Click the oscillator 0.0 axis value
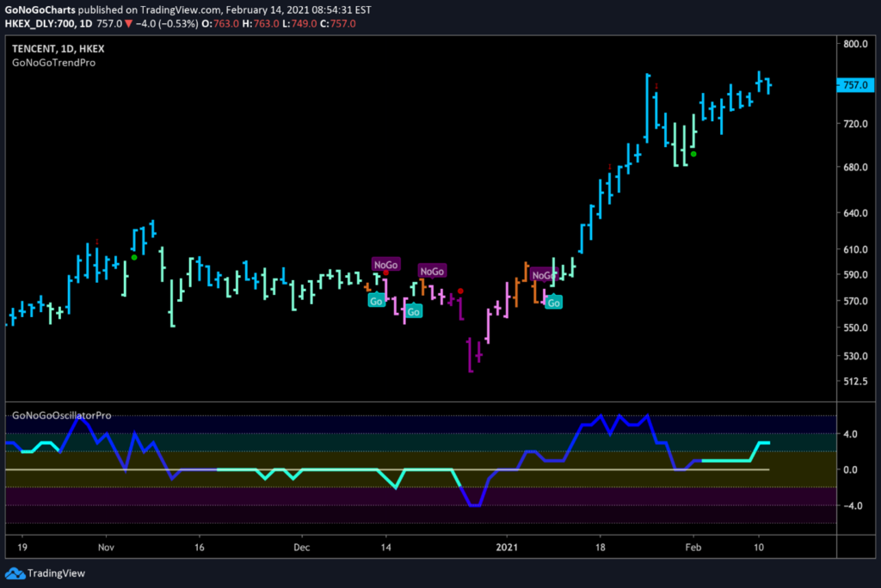 pyautogui.click(x=851, y=469)
